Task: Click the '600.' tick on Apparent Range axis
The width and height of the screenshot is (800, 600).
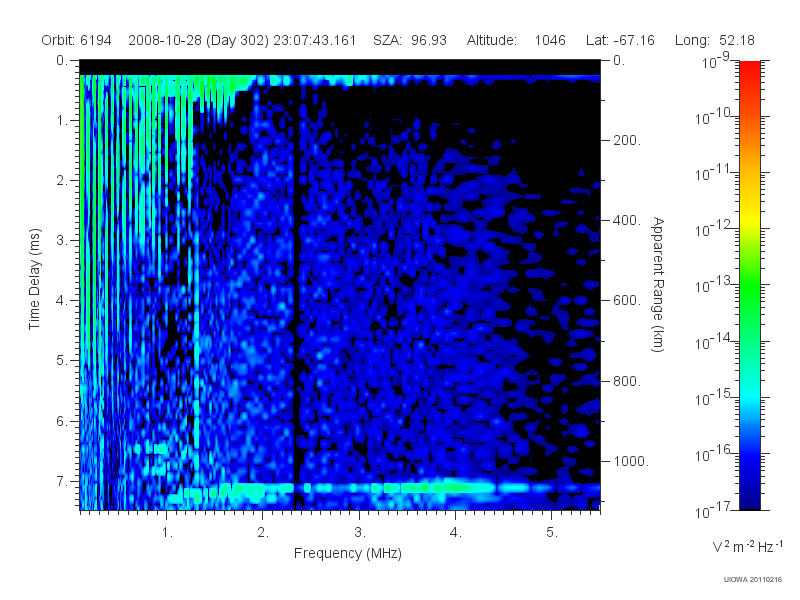Action: click(x=627, y=301)
